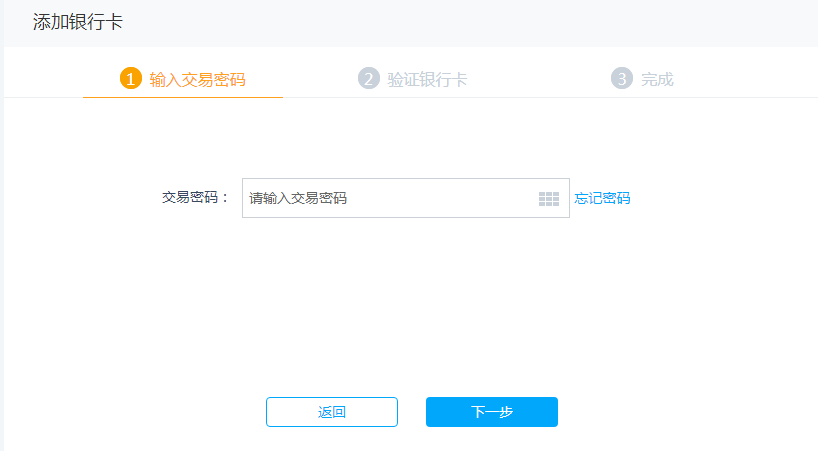Screen dimensions: 818x451
Task: Select the 验证银行卡 step label
Action: click(427, 79)
